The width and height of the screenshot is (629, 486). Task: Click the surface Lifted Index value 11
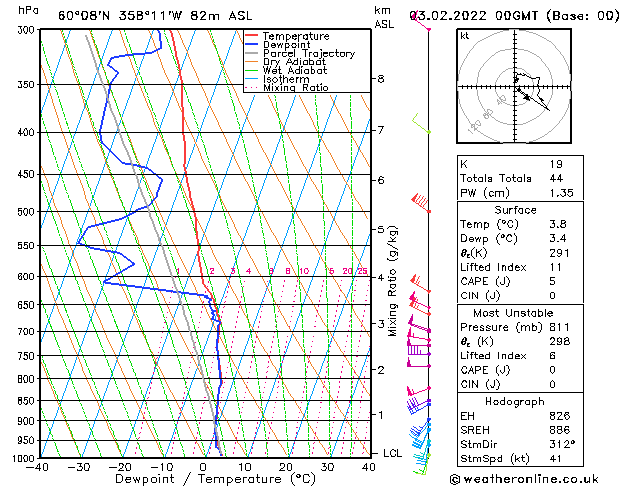point(556,267)
